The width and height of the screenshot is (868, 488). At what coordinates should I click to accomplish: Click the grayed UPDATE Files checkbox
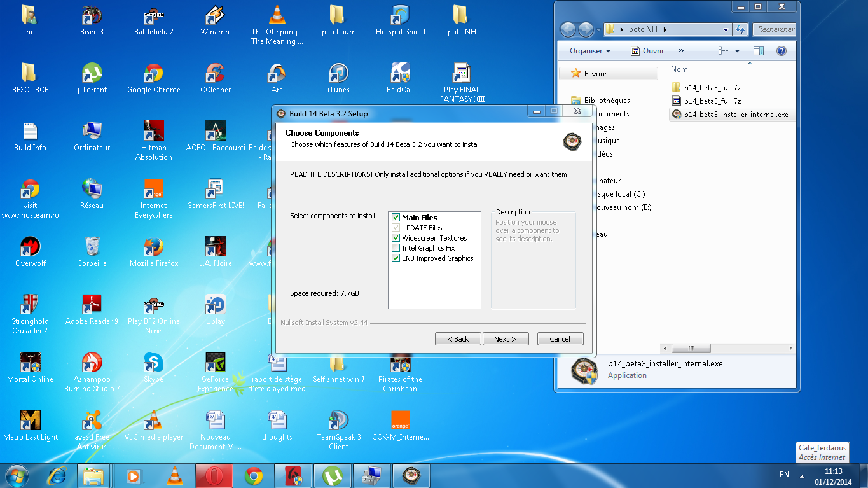pos(396,228)
